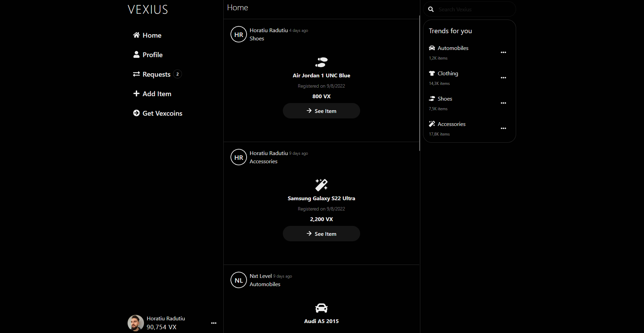Click Registered on 9/8/2022 under Samsung Galaxy
The height and width of the screenshot is (333, 644).
coord(321,209)
